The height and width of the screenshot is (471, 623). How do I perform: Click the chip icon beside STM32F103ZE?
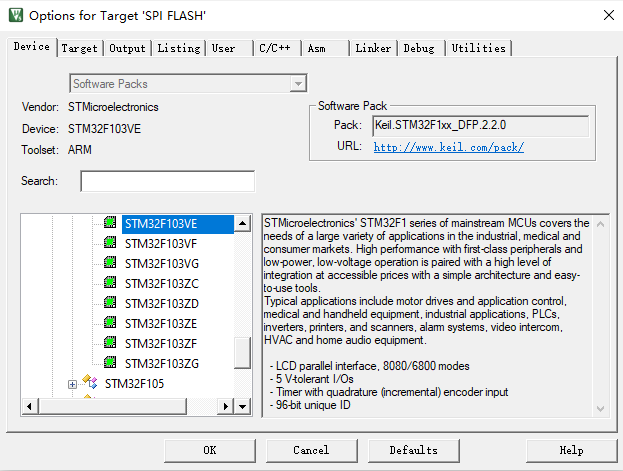(110, 322)
